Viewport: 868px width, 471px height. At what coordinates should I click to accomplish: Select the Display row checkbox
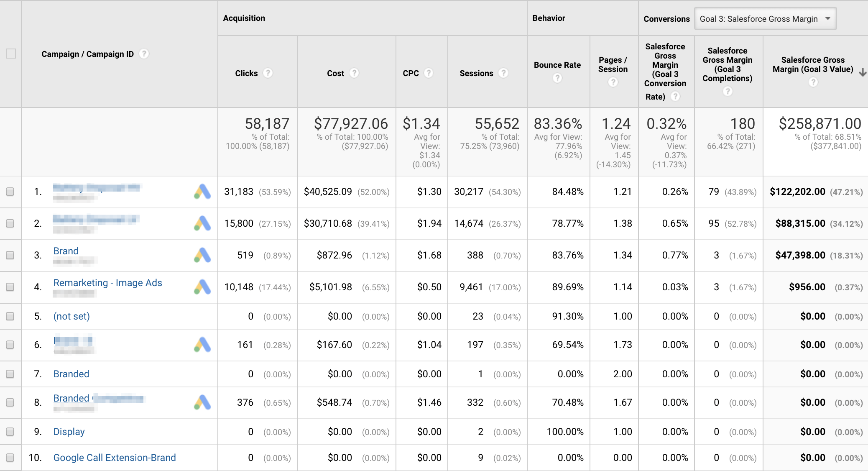coord(10,432)
